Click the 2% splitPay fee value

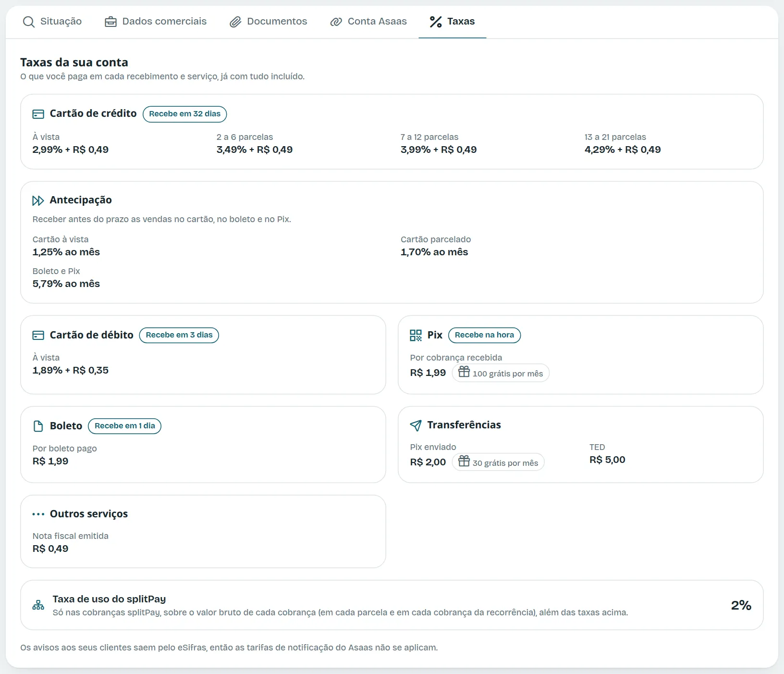coord(741,605)
